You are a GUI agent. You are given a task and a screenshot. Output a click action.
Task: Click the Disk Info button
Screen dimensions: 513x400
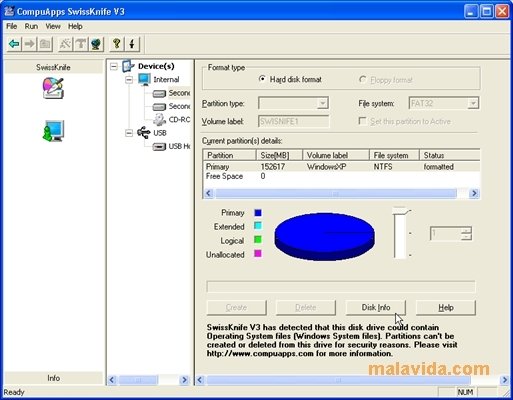pyautogui.click(x=376, y=307)
